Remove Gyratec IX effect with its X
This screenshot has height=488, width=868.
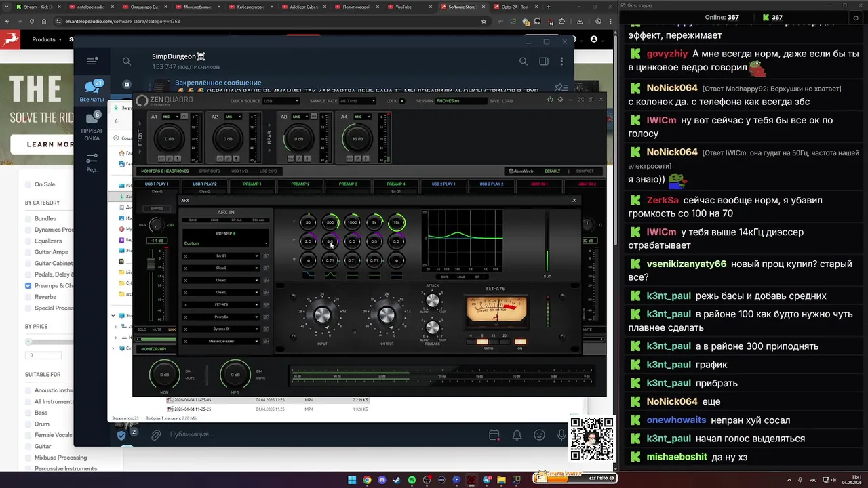186,329
